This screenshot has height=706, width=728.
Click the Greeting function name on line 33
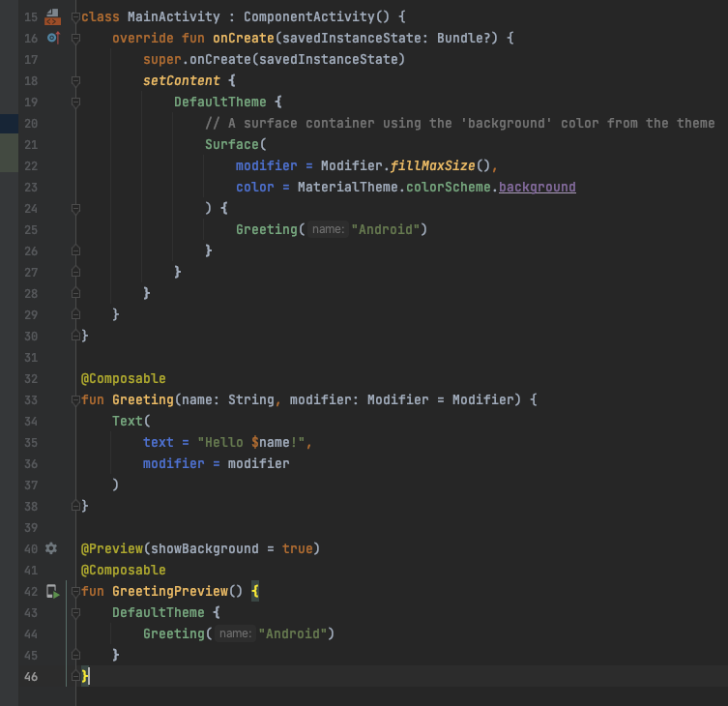tap(142, 400)
